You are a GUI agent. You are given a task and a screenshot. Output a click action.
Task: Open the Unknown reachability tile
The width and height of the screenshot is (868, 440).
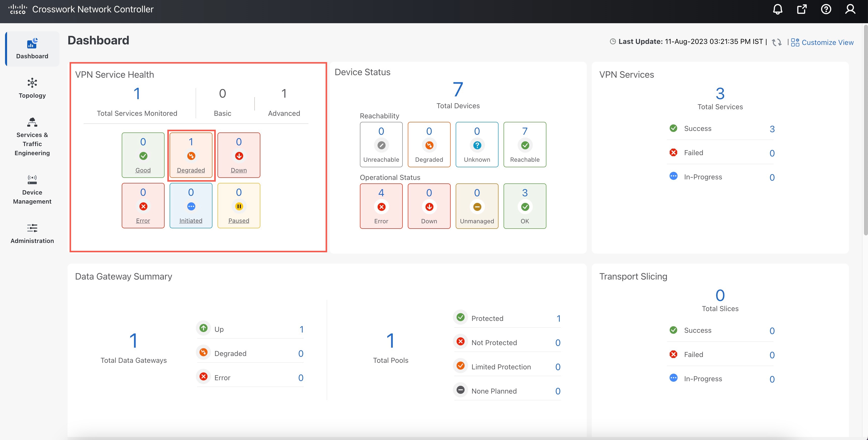(x=477, y=144)
